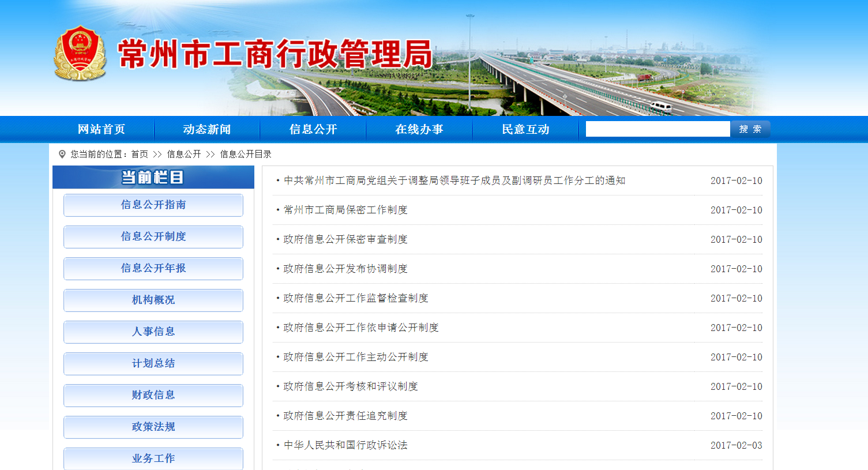The image size is (868, 470).
Task: Select the 信息公开制度 sidebar button
Action: point(153,236)
